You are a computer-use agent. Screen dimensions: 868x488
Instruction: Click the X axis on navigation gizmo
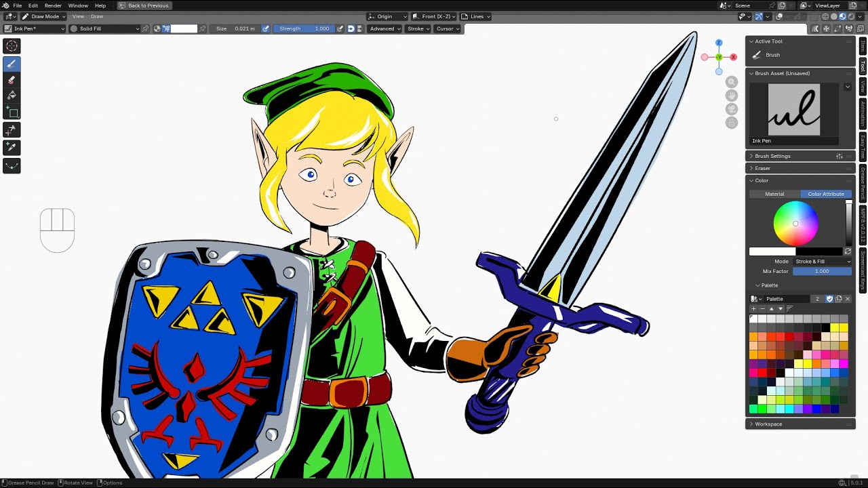pyautogui.click(x=733, y=57)
